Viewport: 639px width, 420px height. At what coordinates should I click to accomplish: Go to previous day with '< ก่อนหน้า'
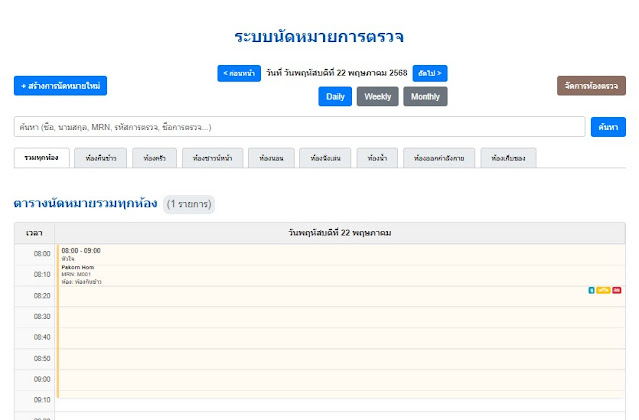pyautogui.click(x=238, y=73)
